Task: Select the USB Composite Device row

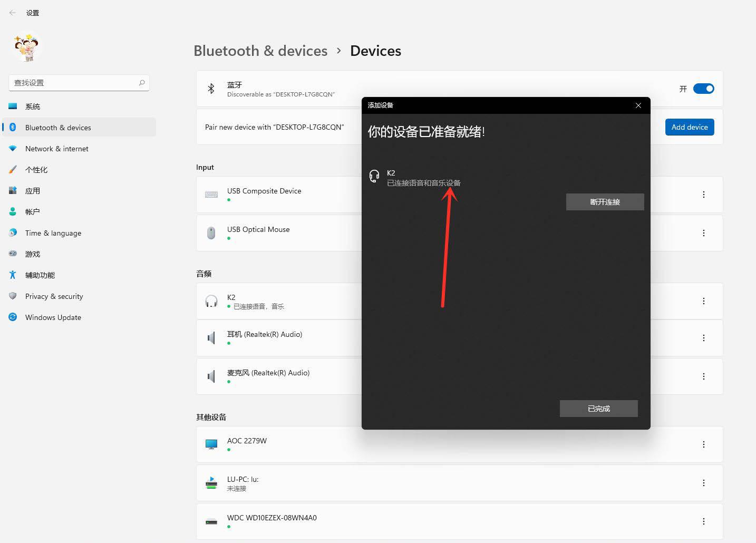Action: 459,195
